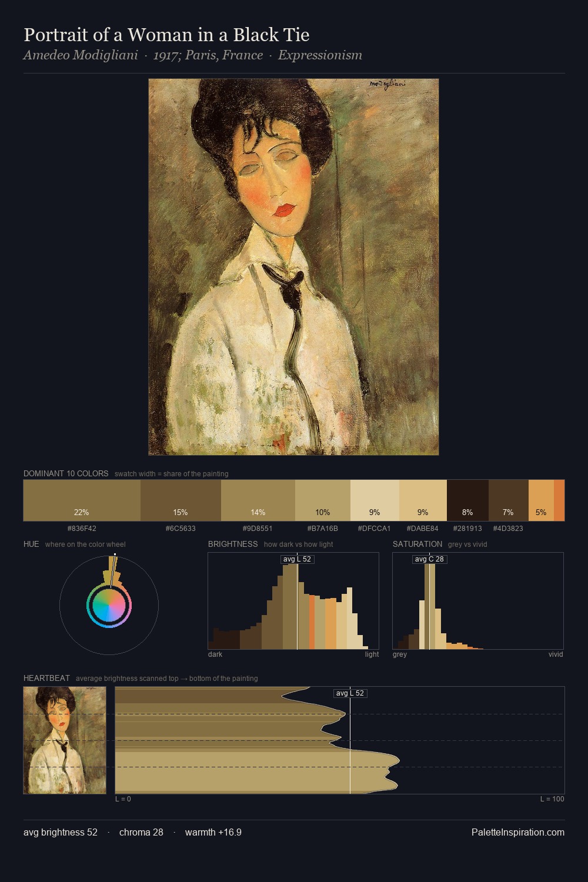Click the 'Amedeo Modigliani' artist name
The height and width of the screenshot is (882, 588).
[81, 55]
